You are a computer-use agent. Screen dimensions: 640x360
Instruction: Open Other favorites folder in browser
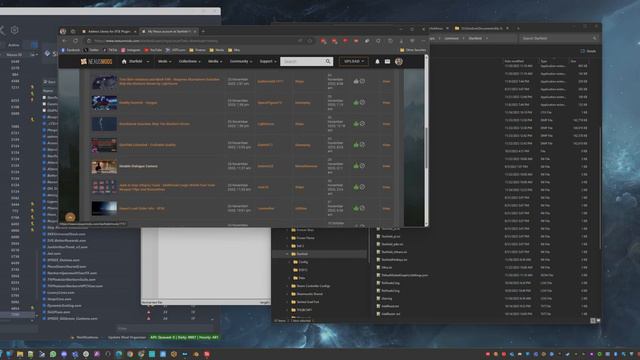click(x=413, y=50)
